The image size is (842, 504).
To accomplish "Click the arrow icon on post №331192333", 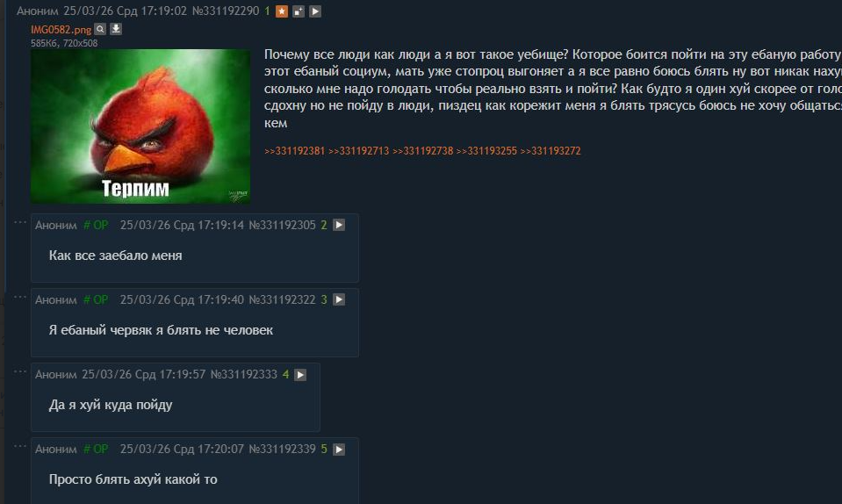I will (x=300, y=375).
